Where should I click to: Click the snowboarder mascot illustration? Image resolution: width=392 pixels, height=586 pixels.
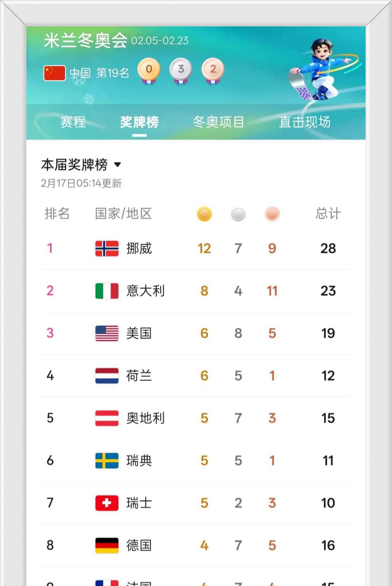[319, 69]
